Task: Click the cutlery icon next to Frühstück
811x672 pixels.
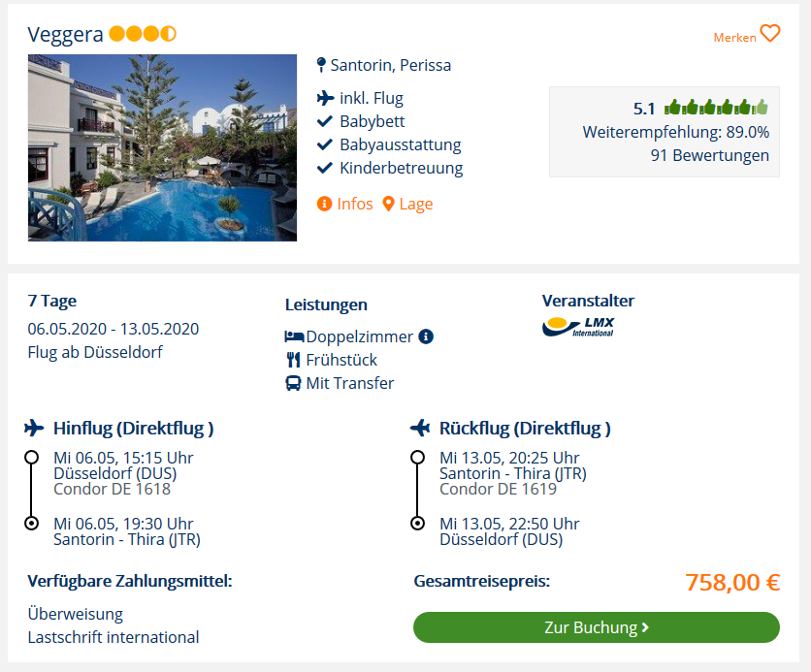Action: click(x=293, y=360)
